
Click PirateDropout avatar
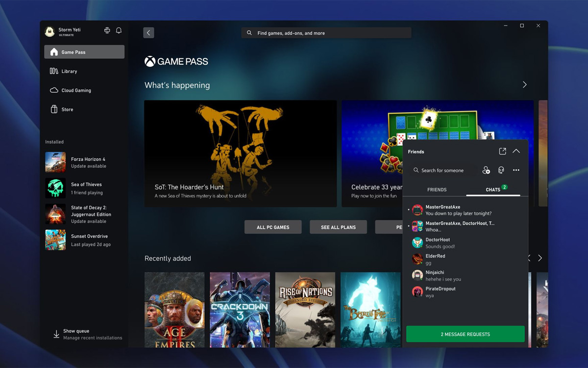click(x=417, y=292)
